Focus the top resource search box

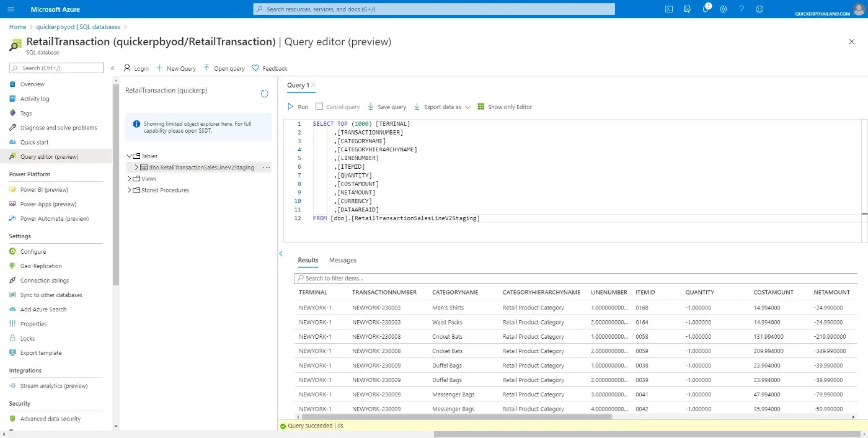(x=434, y=9)
